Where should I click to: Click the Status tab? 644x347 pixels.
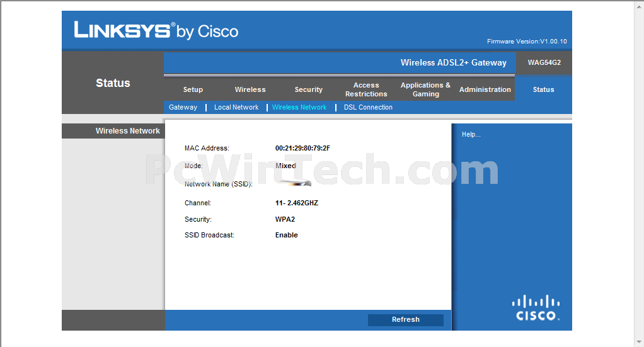pos(543,89)
